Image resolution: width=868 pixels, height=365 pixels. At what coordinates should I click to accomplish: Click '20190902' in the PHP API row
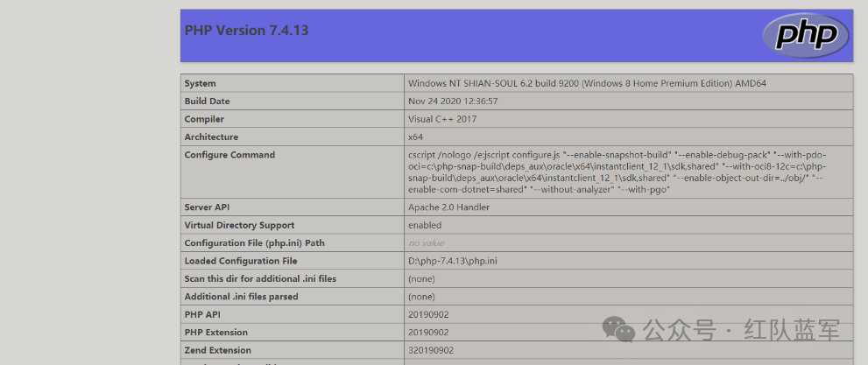(428, 314)
